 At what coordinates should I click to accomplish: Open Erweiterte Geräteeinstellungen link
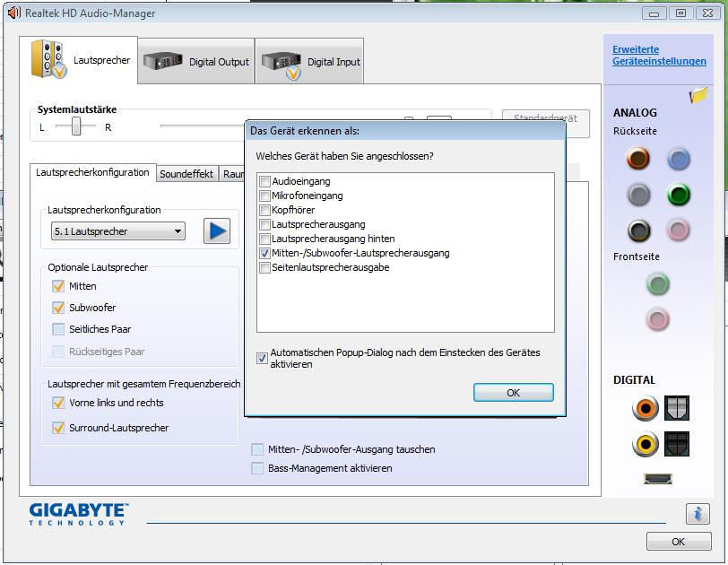coord(659,56)
